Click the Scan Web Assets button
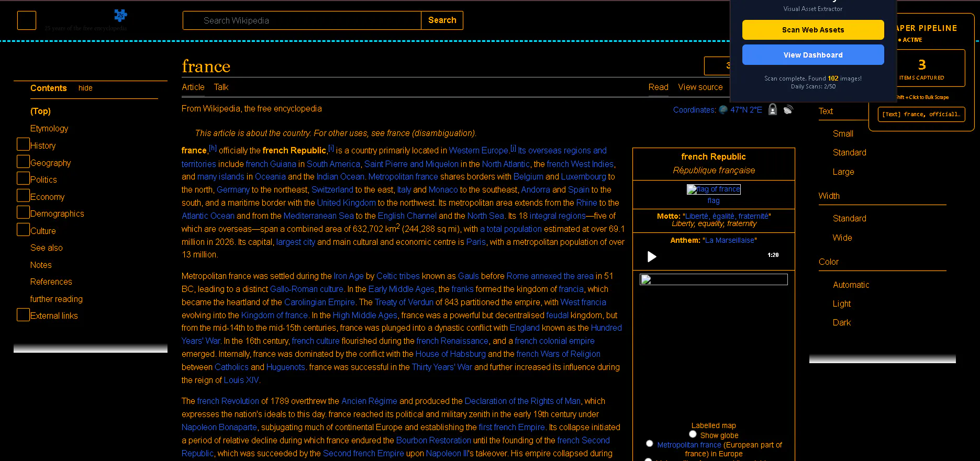 click(813, 30)
